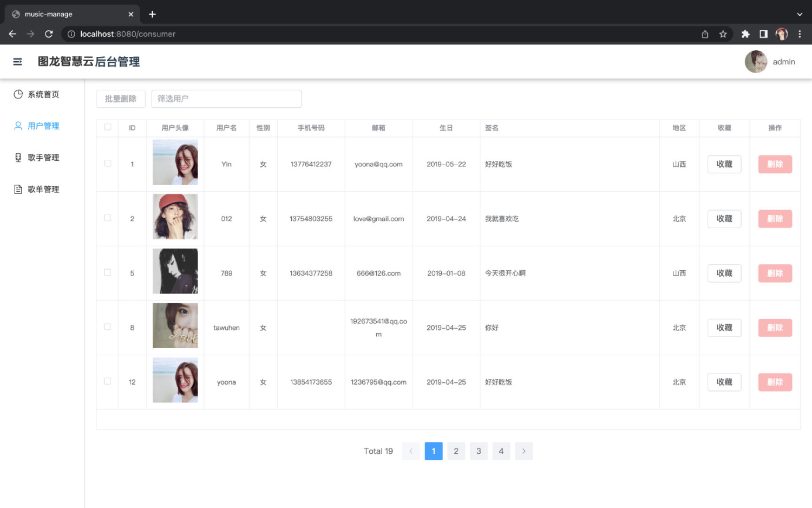The image size is (812, 508).
Task: Click avatar thumbnail of user yoona
Action: (175, 380)
